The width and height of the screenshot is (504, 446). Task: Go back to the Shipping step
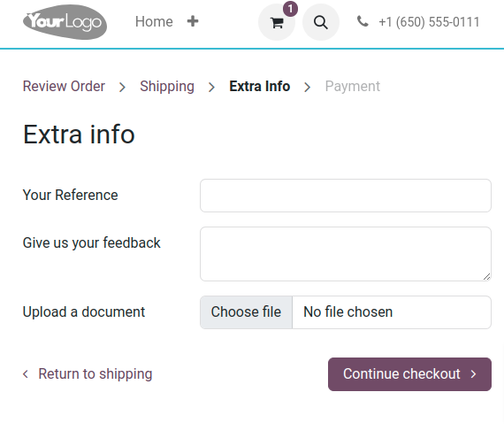[167, 86]
